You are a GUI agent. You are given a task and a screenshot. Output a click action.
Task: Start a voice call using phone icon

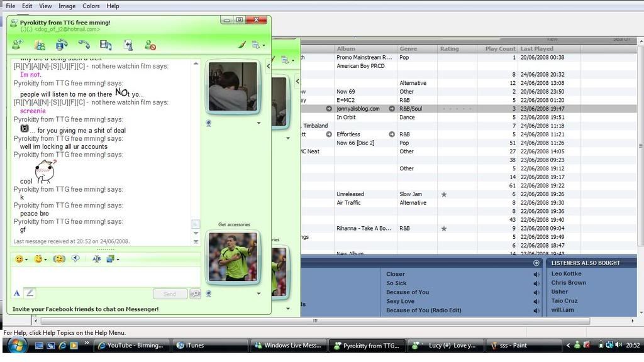(x=84, y=45)
